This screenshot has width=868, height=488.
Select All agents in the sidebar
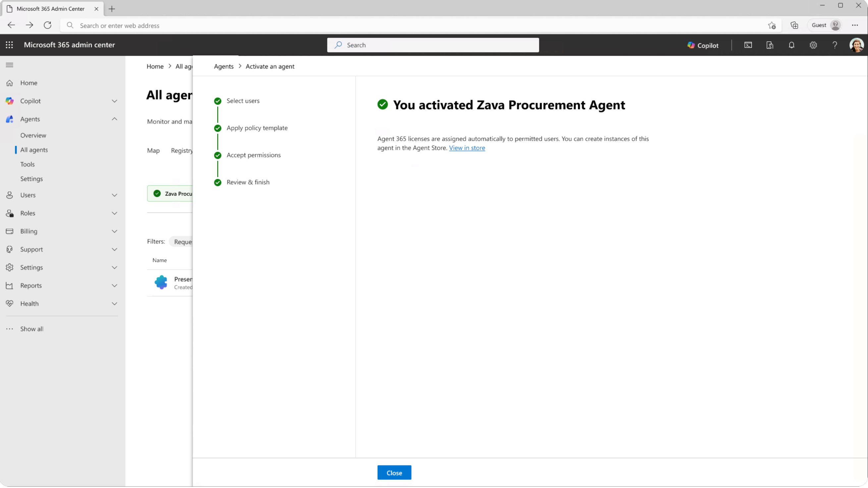[34, 150]
